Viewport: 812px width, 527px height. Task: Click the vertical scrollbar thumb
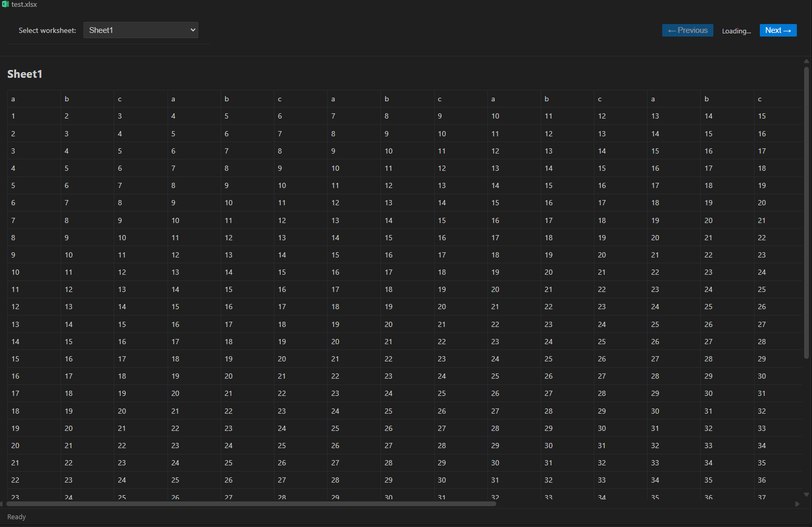806,209
